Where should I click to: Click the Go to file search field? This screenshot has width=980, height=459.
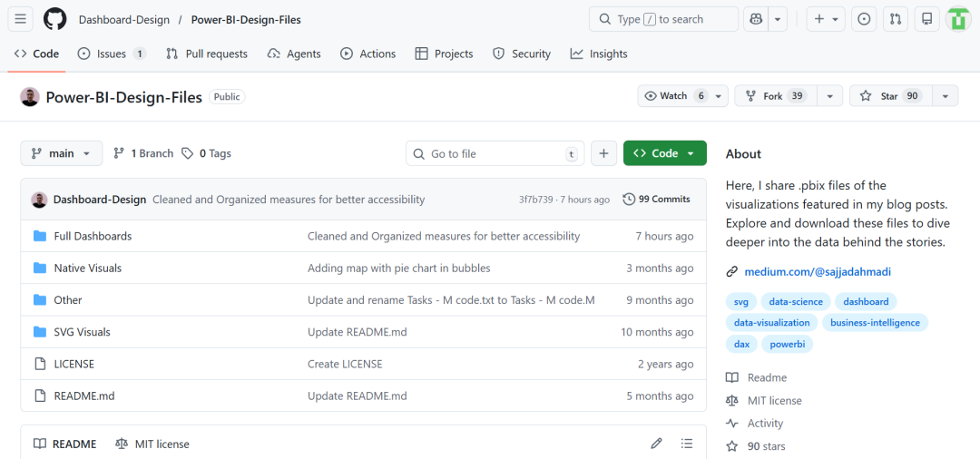pos(495,153)
